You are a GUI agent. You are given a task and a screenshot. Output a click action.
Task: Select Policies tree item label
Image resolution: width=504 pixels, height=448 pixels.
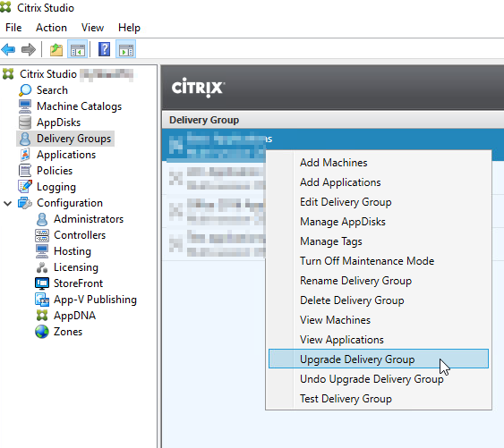click(x=55, y=171)
